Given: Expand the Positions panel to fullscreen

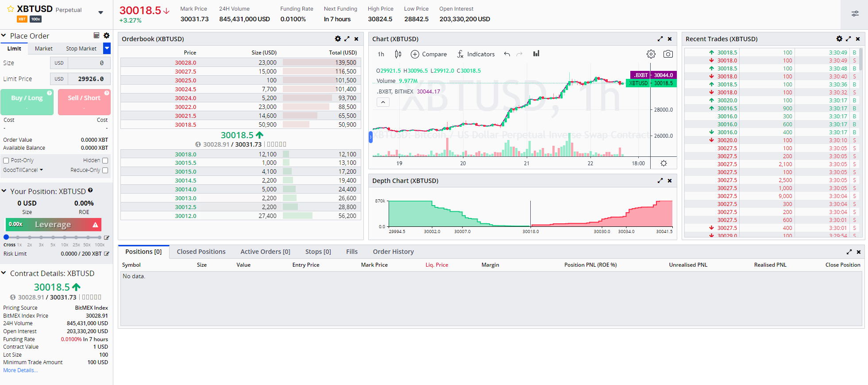Looking at the screenshot, I should [849, 252].
